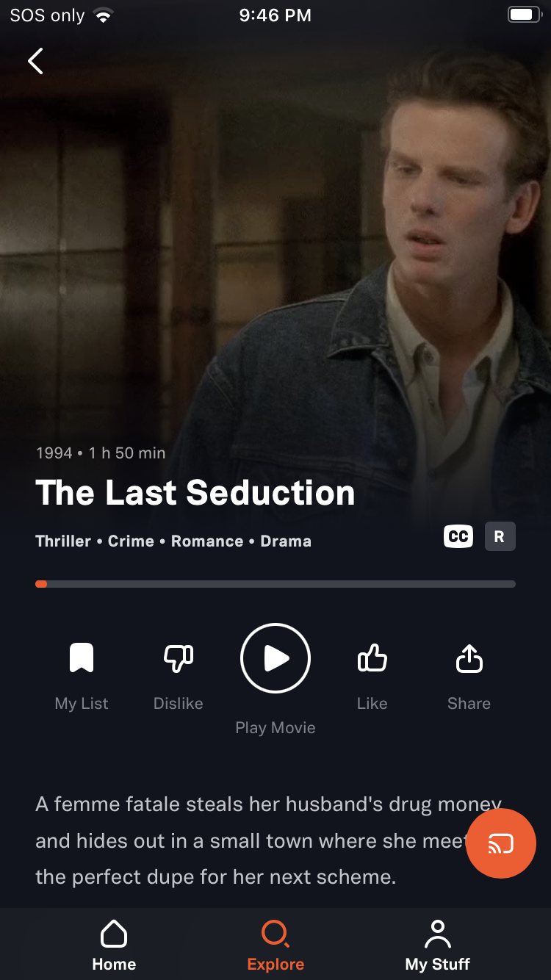This screenshot has width=551, height=980.
Task: Tap the Wi-Fi status bar icon
Action: [104, 15]
